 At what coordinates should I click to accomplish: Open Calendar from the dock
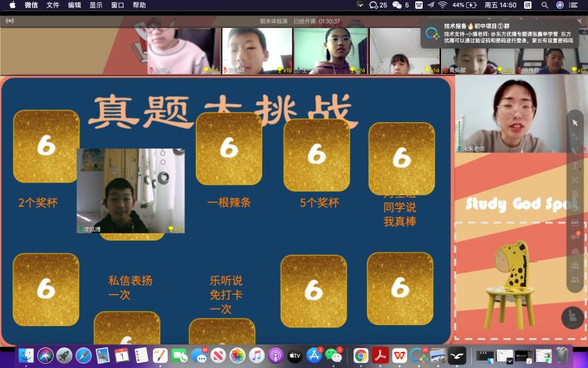(x=122, y=355)
